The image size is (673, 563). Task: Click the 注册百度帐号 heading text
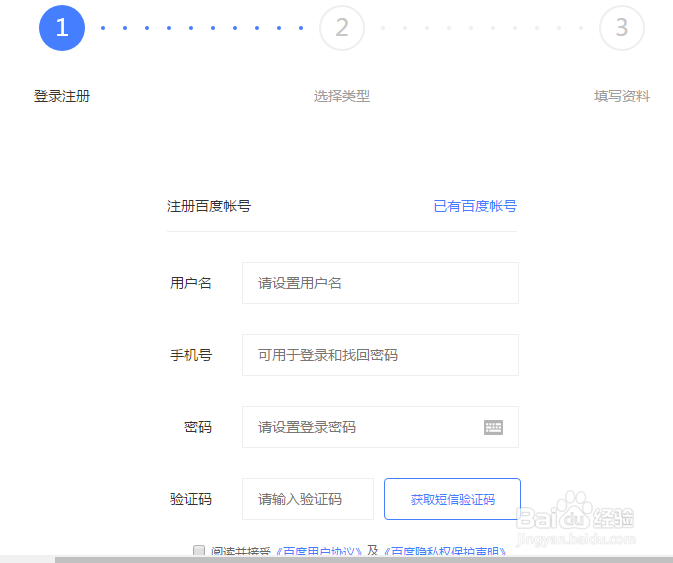click(209, 206)
